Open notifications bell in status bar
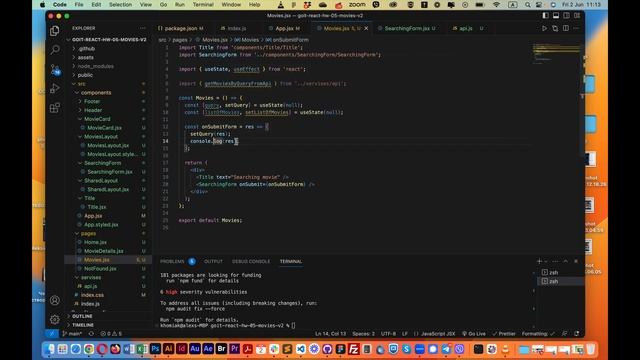Viewport: 640px width, 360px height. (x=576, y=333)
